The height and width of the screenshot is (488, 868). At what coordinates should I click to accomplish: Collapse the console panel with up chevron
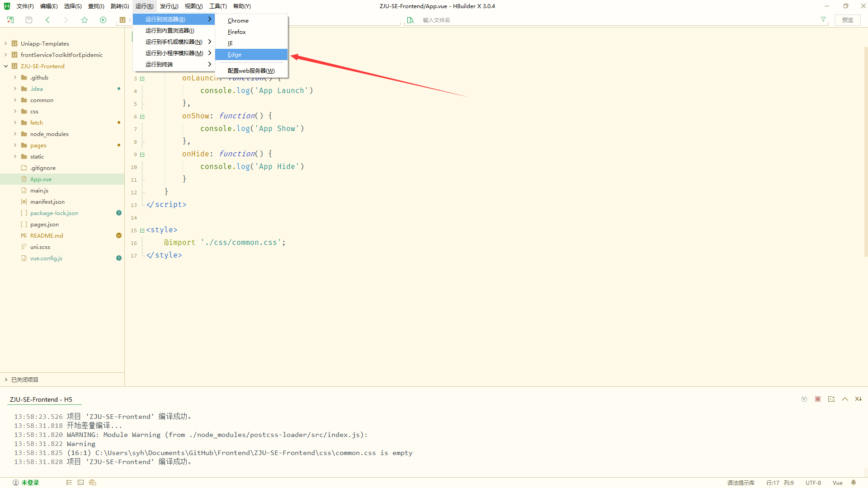point(844,399)
